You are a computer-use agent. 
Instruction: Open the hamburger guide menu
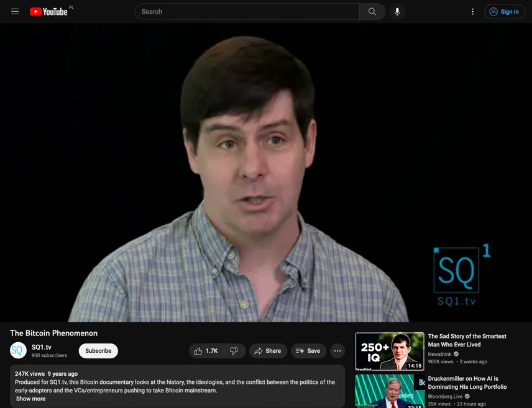click(x=15, y=12)
